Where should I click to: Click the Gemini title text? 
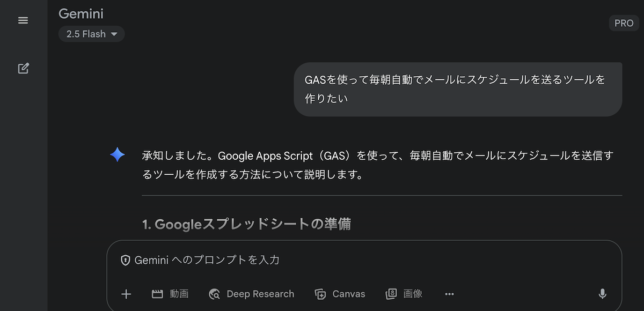[81, 14]
